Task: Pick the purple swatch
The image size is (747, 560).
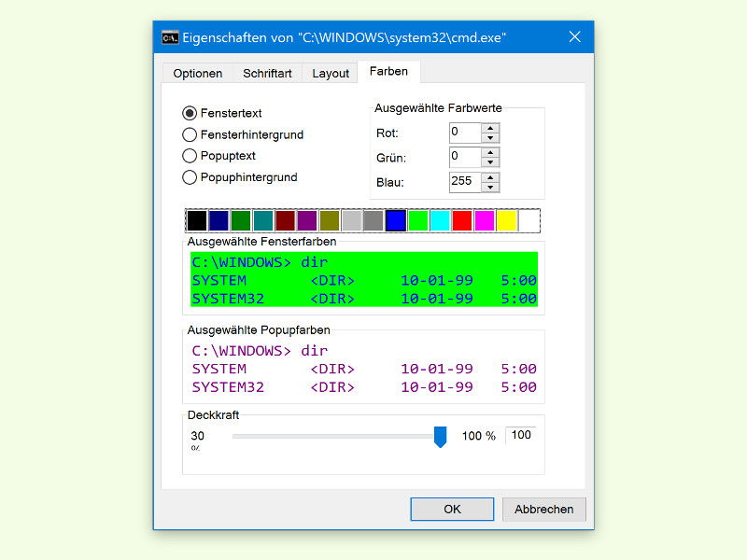Action: (307, 221)
